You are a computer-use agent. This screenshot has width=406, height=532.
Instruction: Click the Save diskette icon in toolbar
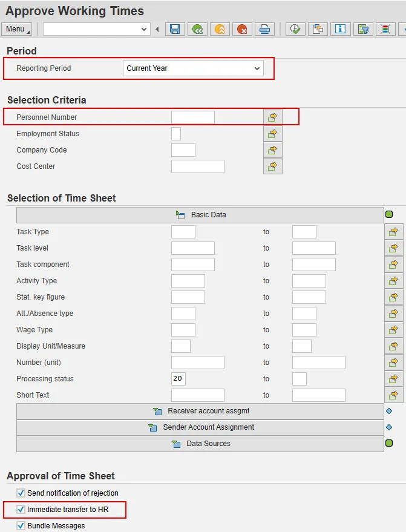click(x=175, y=29)
